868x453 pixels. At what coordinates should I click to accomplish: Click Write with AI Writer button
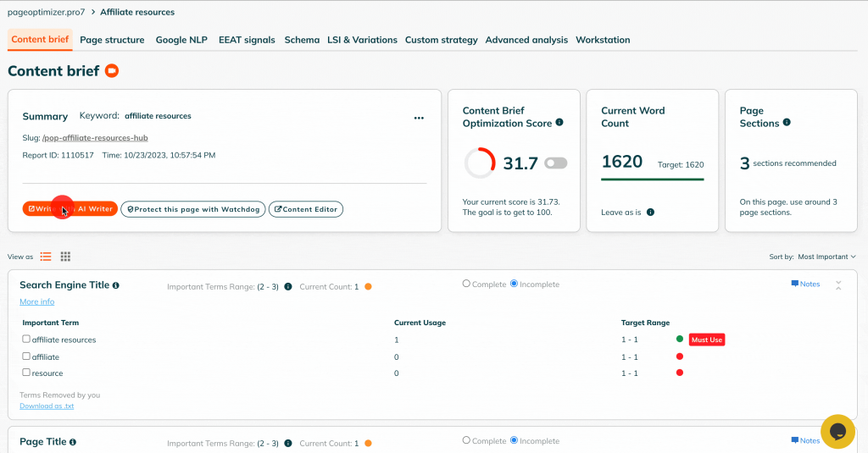point(70,209)
